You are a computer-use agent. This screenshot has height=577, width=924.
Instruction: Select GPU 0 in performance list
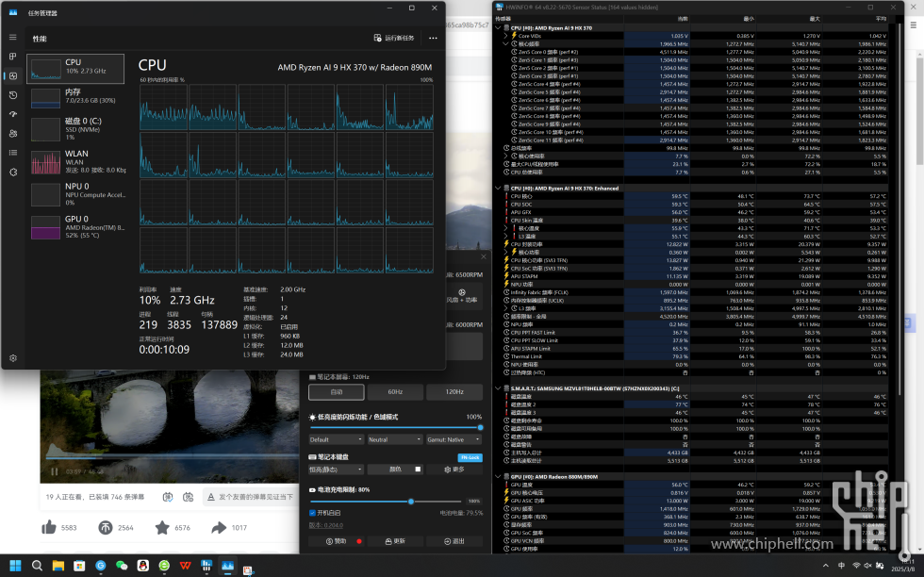(x=75, y=227)
